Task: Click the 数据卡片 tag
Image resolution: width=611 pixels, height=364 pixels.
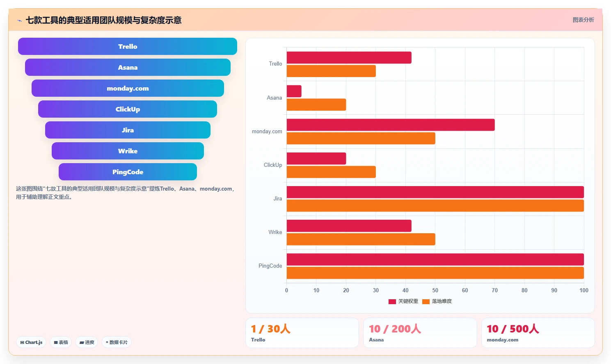Action: pyautogui.click(x=117, y=342)
